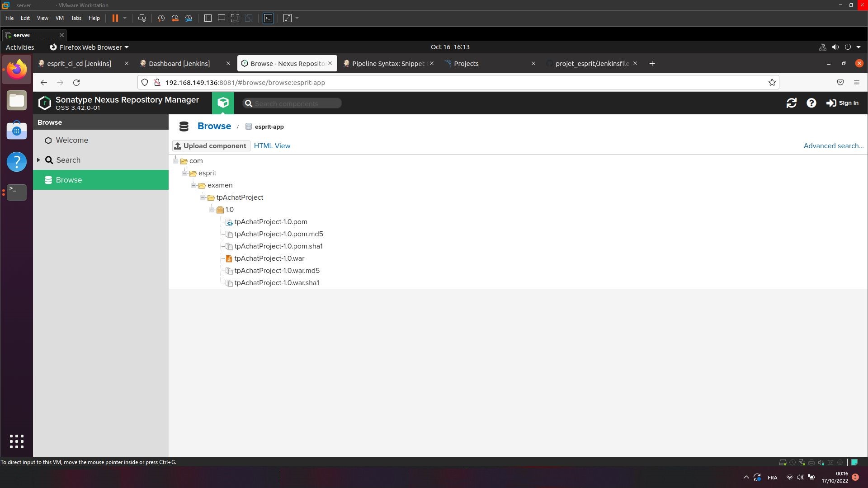Click the Welcome menu item in sidebar
The image size is (868, 488).
[72, 140]
